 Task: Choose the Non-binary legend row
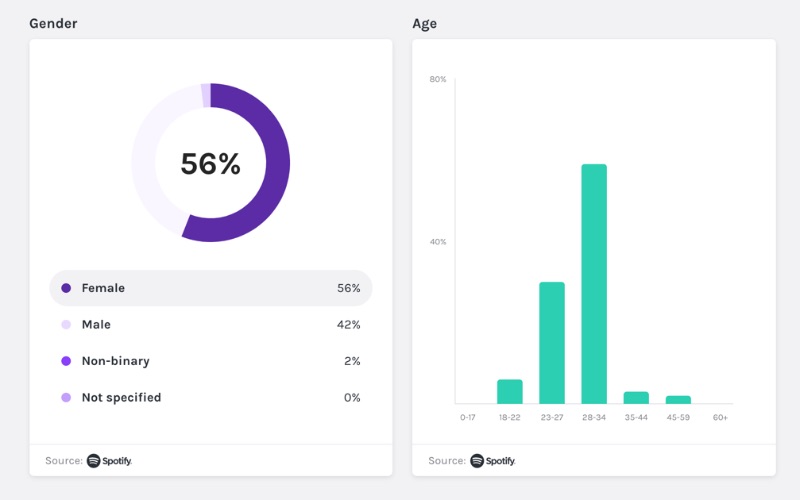coord(211,361)
